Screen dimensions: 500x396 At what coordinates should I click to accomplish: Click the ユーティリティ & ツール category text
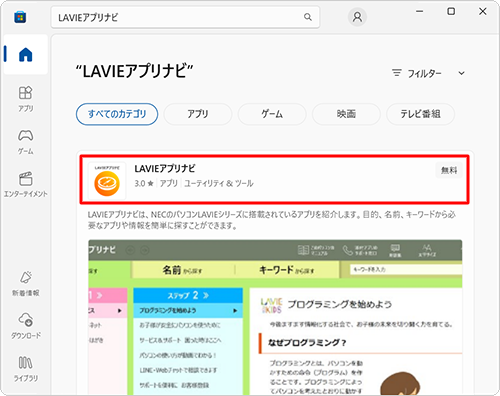219,183
